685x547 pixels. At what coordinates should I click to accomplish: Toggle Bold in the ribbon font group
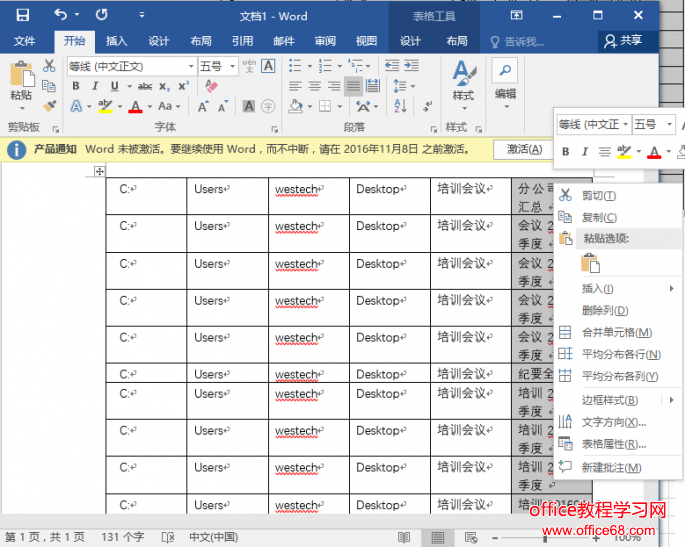(75, 86)
